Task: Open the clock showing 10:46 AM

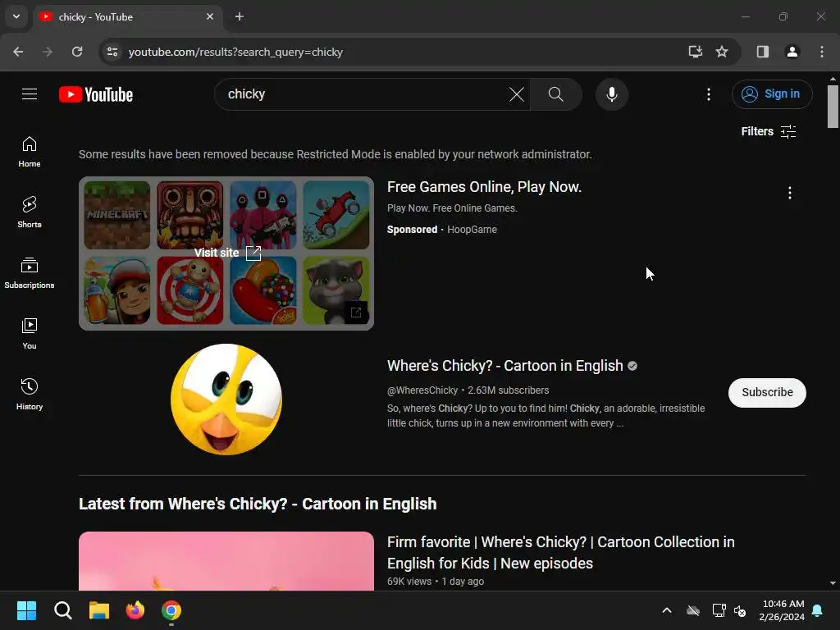Action: click(x=781, y=610)
